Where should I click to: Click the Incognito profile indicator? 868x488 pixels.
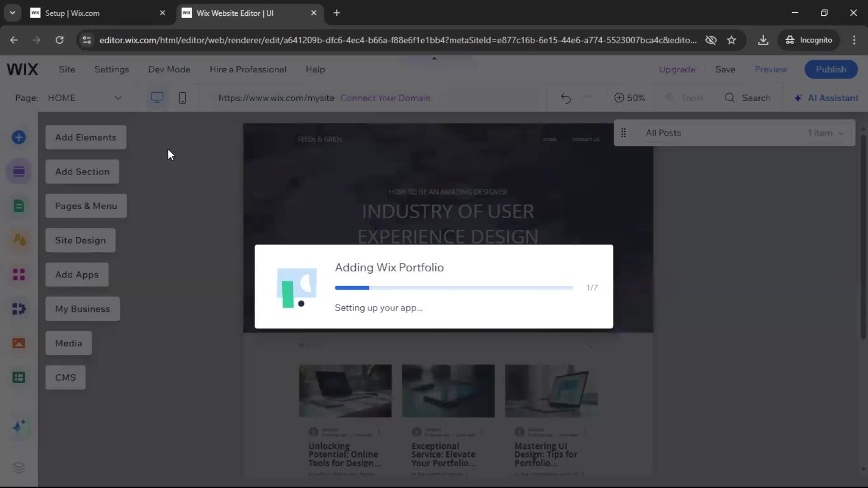click(808, 40)
